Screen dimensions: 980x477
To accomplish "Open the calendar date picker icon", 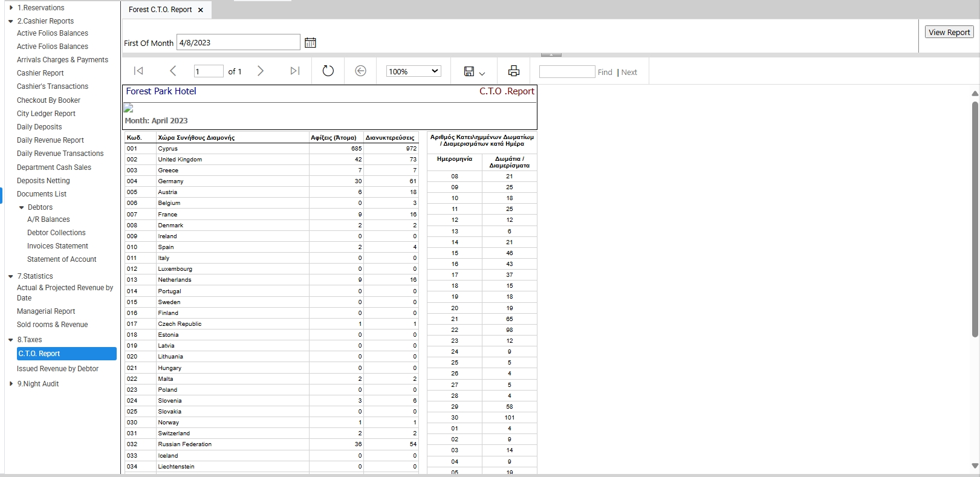I will (310, 43).
